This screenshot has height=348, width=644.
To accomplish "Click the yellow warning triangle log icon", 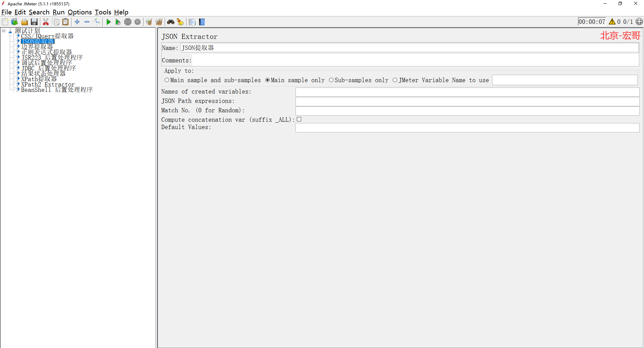I will point(612,22).
